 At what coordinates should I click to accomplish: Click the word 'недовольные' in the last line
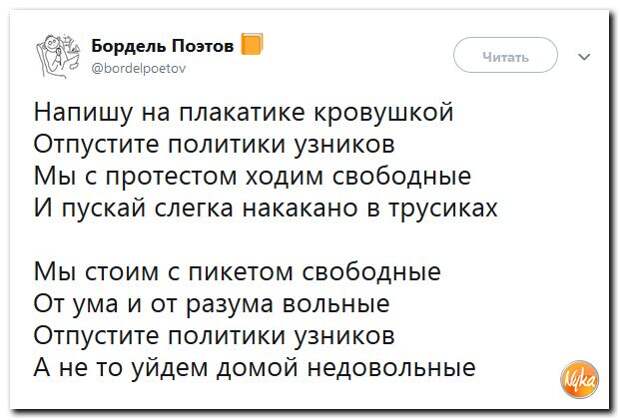(x=392, y=369)
